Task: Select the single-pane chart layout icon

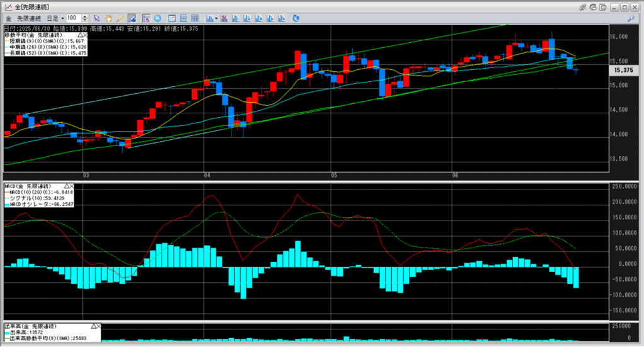Action: click(x=172, y=18)
